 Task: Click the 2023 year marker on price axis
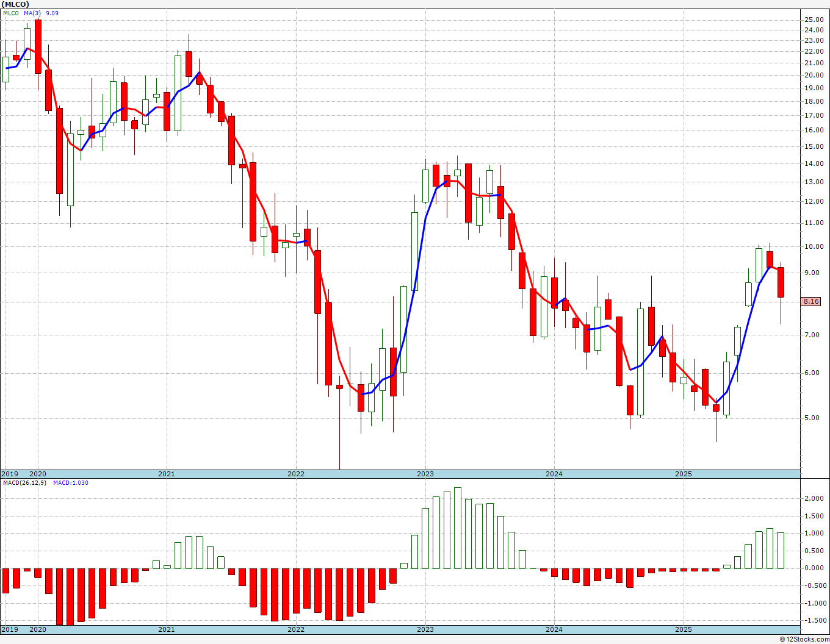coord(425,474)
